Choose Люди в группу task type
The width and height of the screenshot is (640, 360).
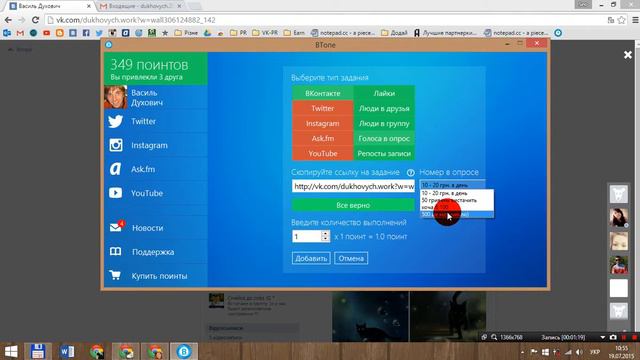[384, 123]
